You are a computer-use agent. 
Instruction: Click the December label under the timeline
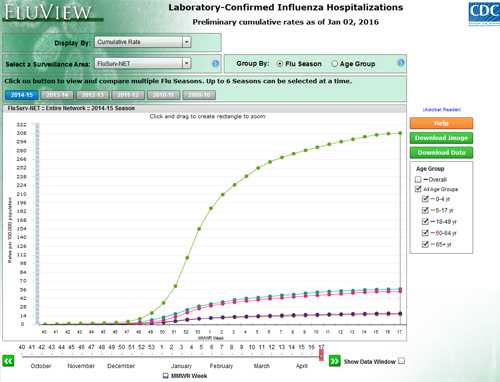(x=121, y=366)
